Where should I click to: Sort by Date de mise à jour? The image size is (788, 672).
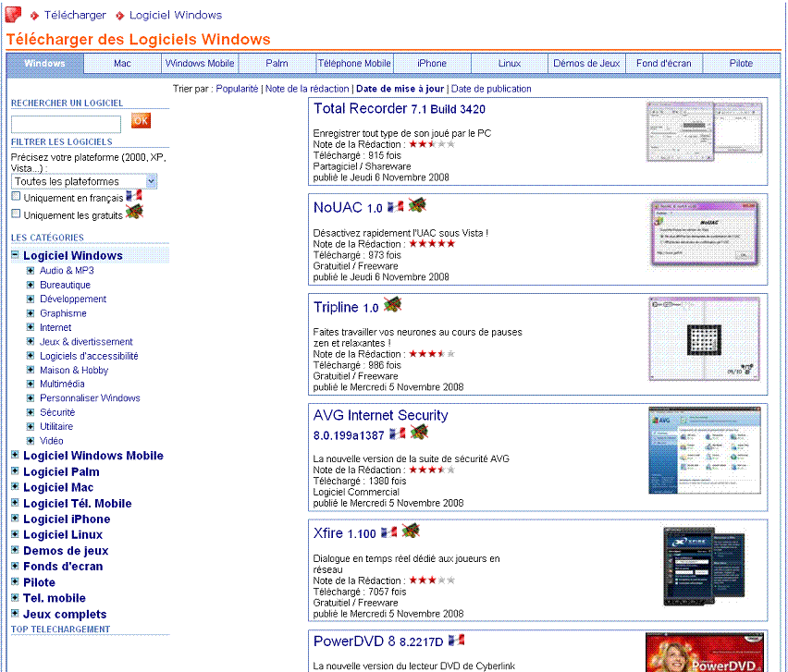pyautogui.click(x=400, y=89)
